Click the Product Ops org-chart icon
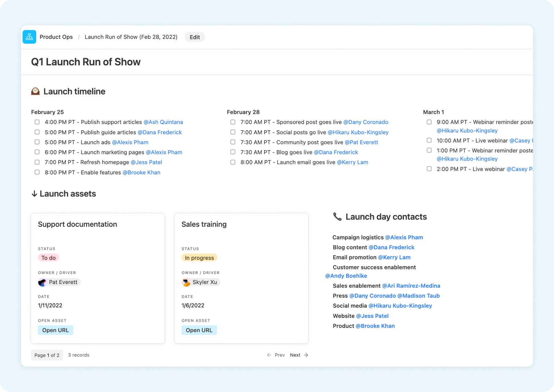Viewport: 554px width, 392px height. (x=29, y=37)
